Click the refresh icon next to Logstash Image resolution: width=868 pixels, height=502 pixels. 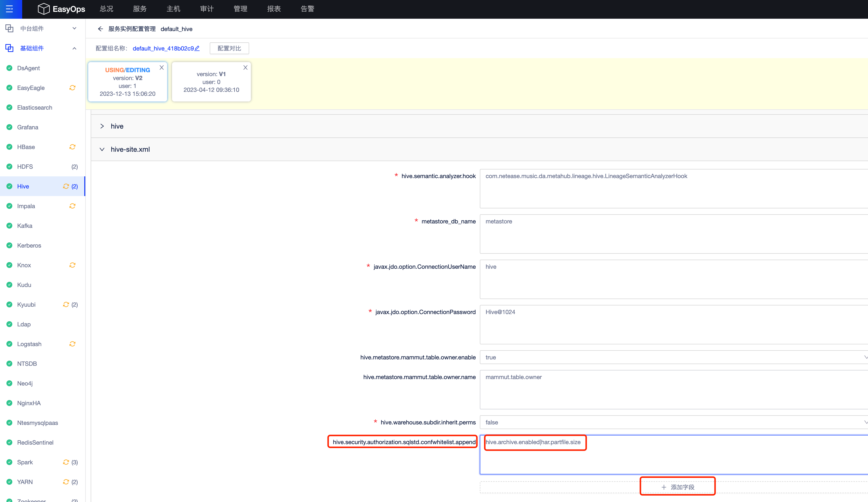pyautogui.click(x=72, y=344)
